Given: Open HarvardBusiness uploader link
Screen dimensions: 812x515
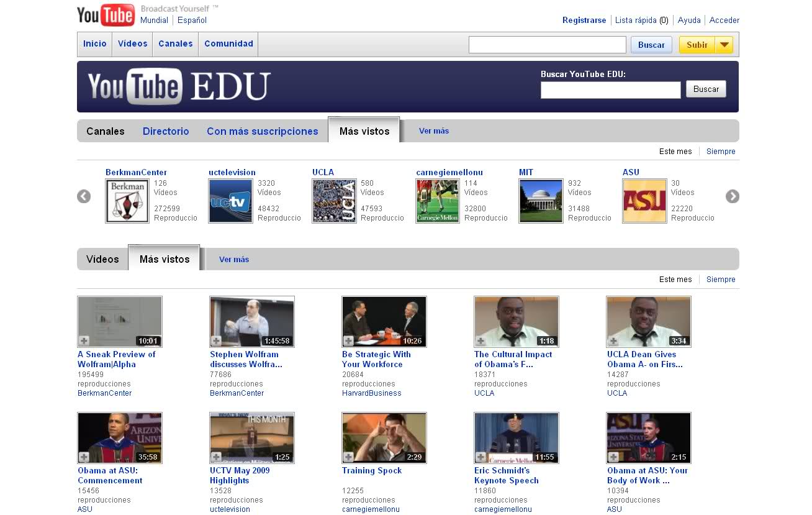Looking at the screenshot, I should (372, 393).
